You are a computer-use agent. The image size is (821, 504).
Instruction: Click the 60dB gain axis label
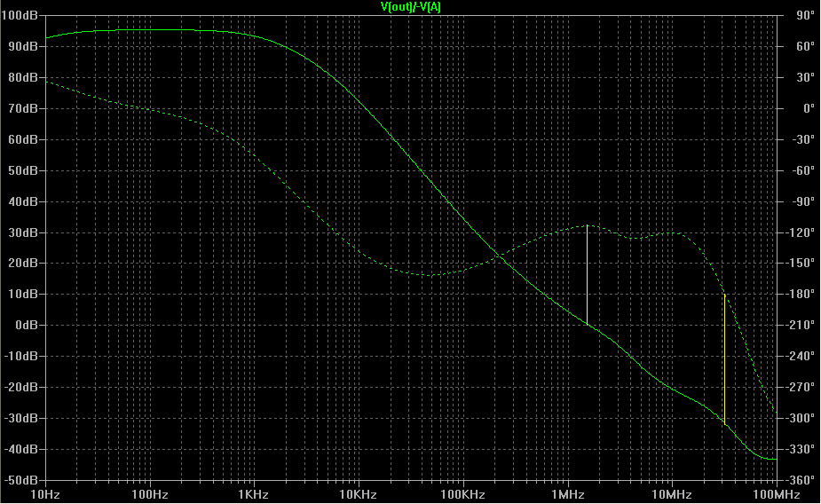point(23,139)
